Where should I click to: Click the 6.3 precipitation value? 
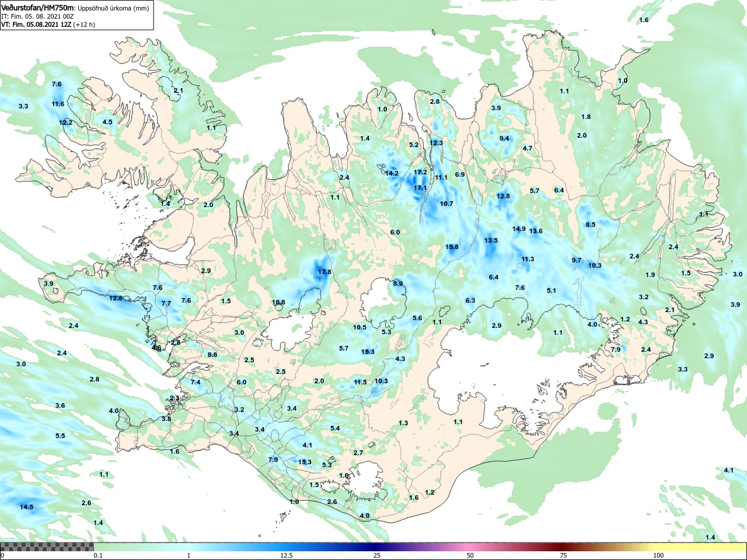[x=470, y=300]
